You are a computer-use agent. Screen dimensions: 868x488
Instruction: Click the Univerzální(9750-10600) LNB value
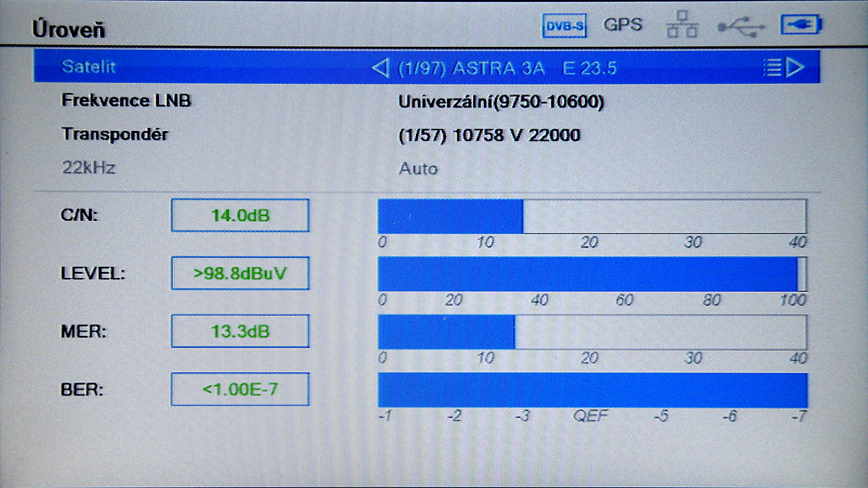(x=501, y=102)
